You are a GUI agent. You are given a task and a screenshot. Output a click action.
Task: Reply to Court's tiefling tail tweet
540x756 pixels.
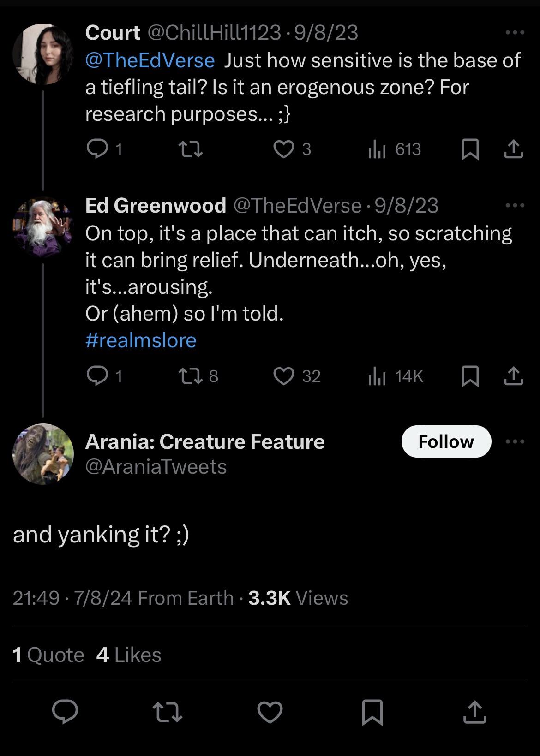97,149
